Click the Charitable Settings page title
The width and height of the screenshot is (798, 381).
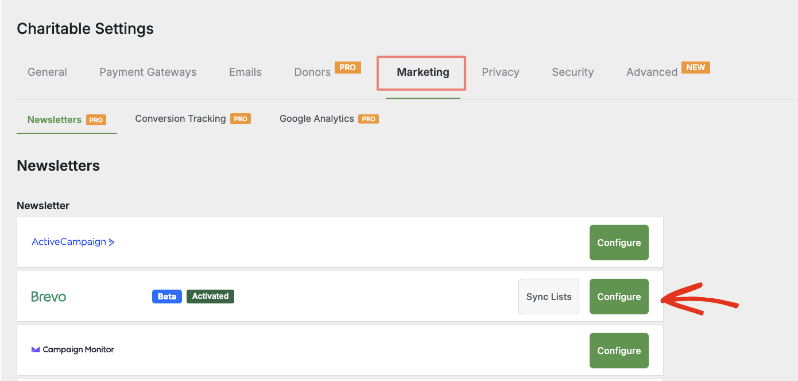click(85, 28)
